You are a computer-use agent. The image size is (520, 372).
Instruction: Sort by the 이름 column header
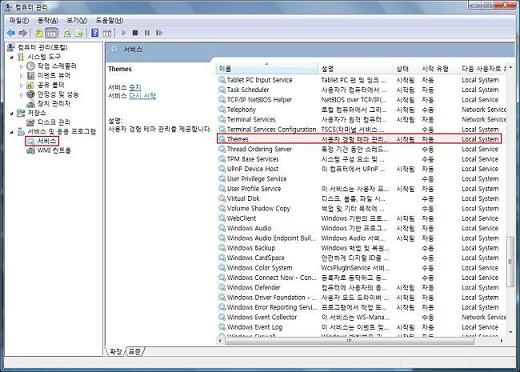[267, 69]
